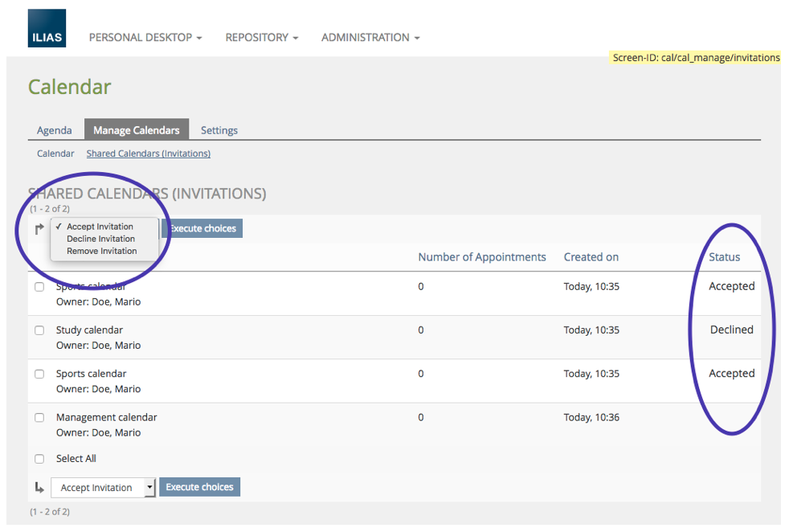Click the ILIAS logo icon
This screenshot has width=789, height=532.
coord(47,29)
